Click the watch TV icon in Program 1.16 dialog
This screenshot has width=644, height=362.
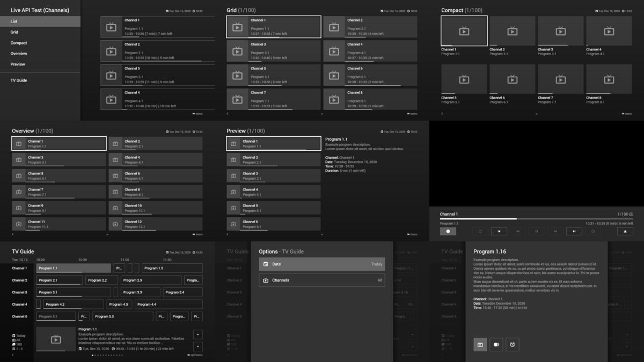(x=480, y=344)
